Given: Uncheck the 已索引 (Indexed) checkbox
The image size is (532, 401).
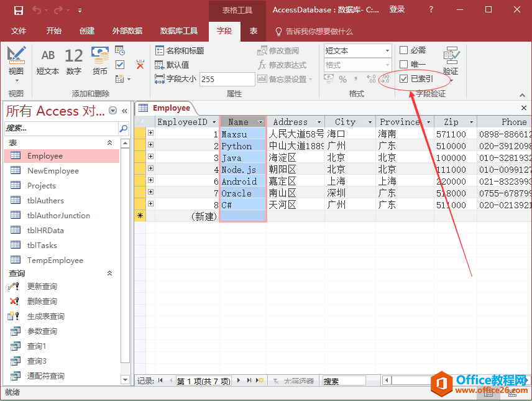Looking at the screenshot, I should pyautogui.click(x=404, y=79).
